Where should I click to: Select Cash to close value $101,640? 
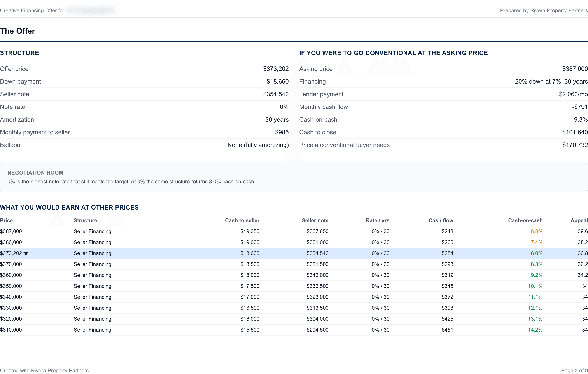tap(575, 132)
